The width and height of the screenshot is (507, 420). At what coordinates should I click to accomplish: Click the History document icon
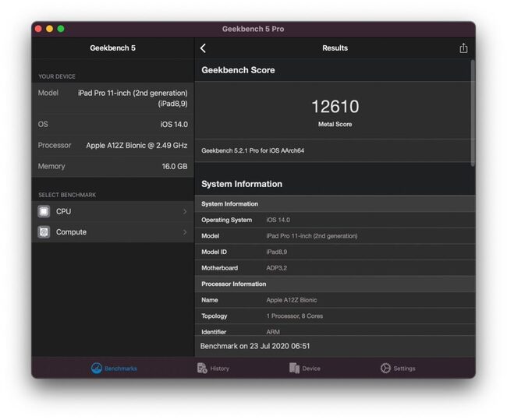coord(202,368)
